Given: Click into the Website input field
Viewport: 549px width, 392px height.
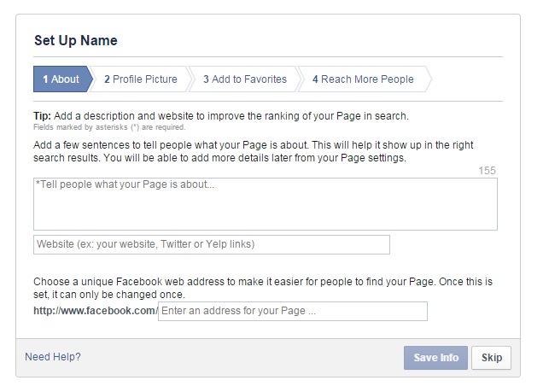Looking at the screenshot, I should 212,244.
